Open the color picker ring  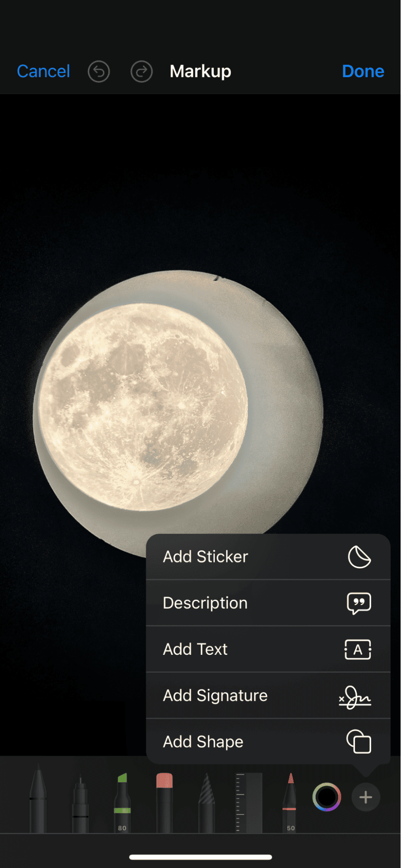[326, 797]
